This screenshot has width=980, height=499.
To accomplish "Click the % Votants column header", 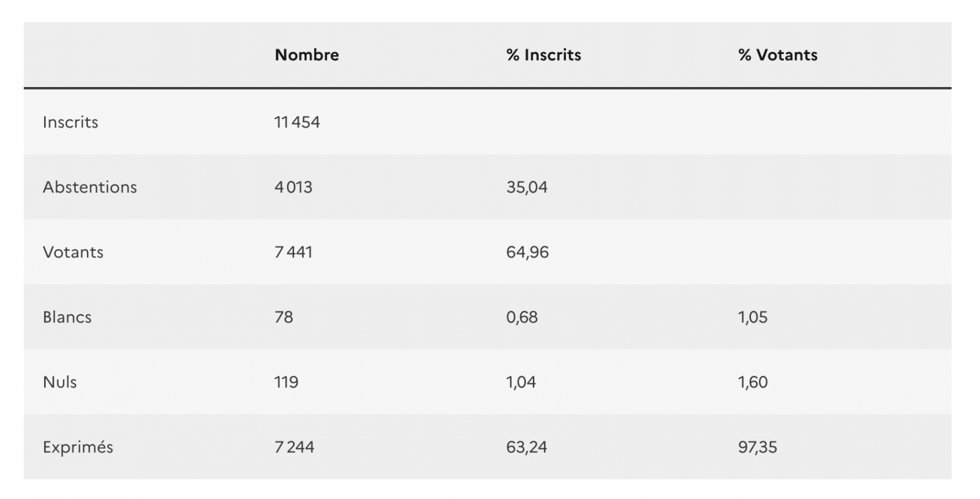I will tap(777, 55).
